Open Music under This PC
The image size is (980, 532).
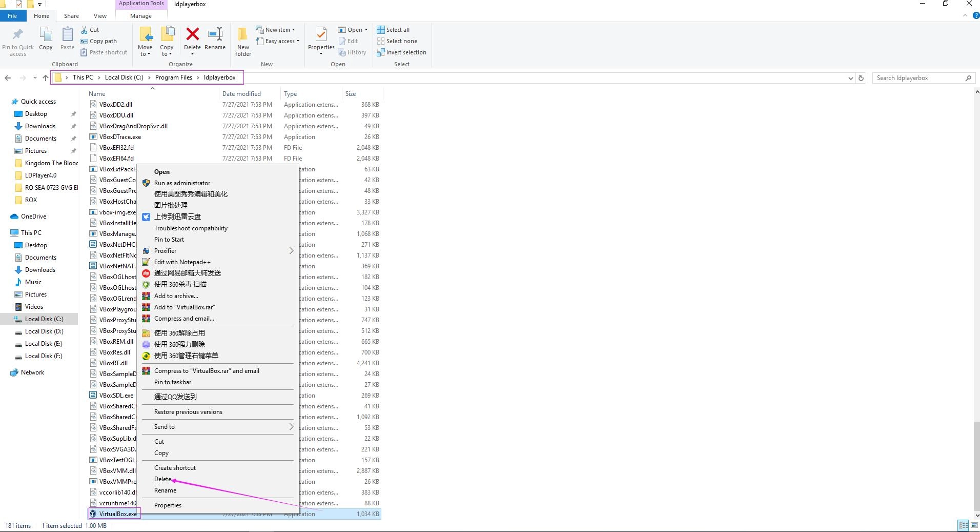pyautogui.click(x=33, y=282)
